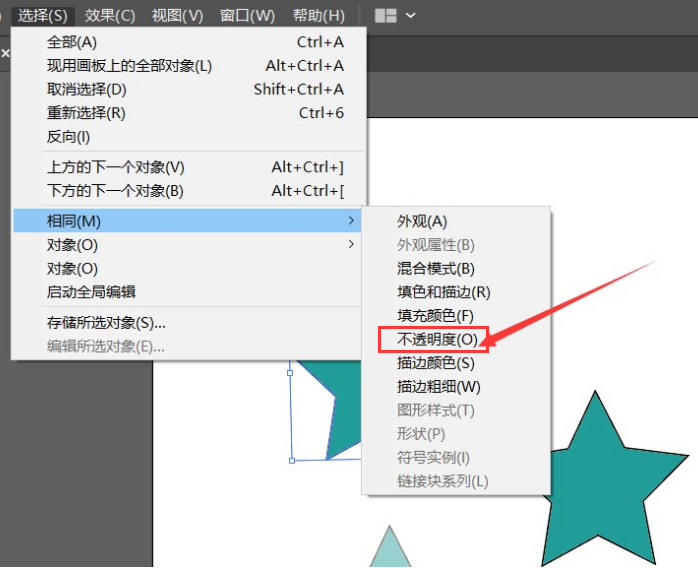Screen dimensions: 698x568
Task: Select 下方的下一个对象(B)
Action: [x=190, y=191]
